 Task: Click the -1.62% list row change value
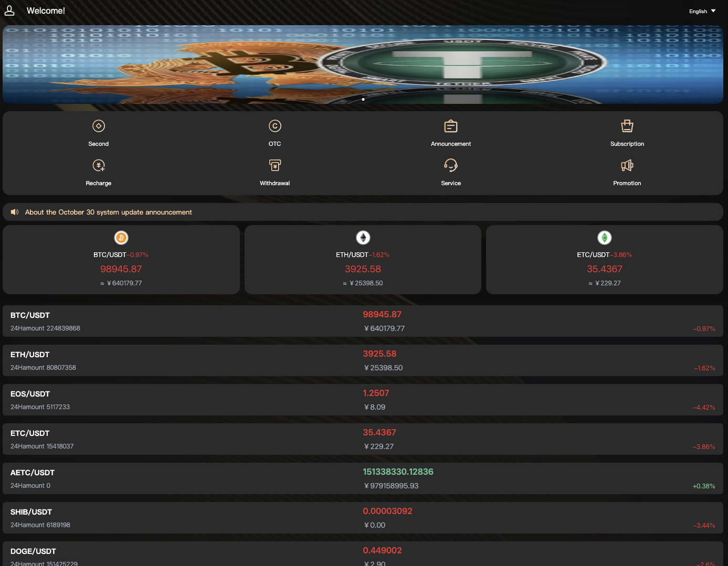pos(704,368)
